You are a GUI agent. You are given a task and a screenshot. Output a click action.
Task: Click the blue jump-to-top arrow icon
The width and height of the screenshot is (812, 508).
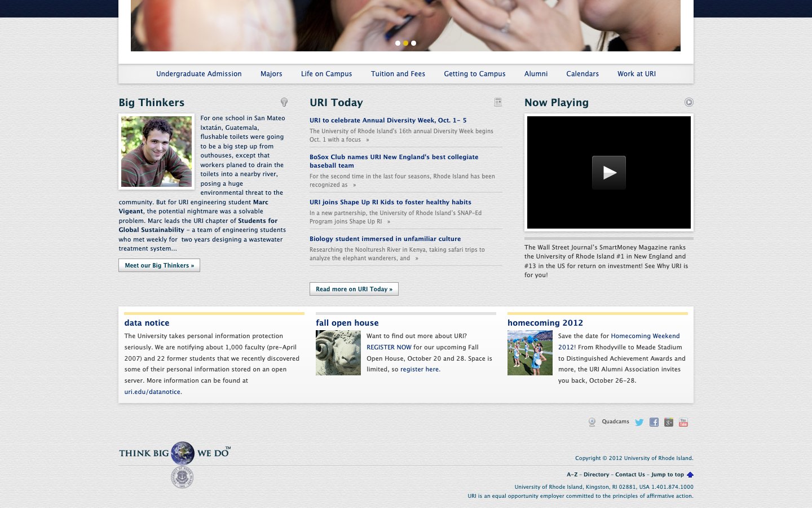690,475
